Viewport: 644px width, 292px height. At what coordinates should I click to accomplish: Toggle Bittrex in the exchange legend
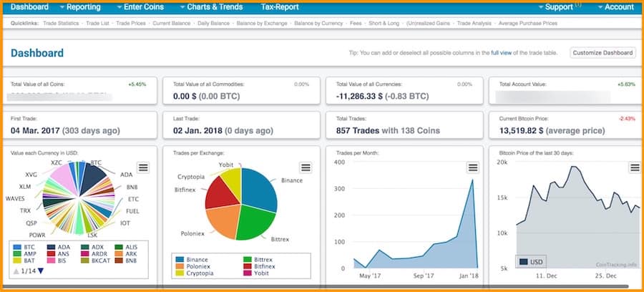tap(258, 260)
